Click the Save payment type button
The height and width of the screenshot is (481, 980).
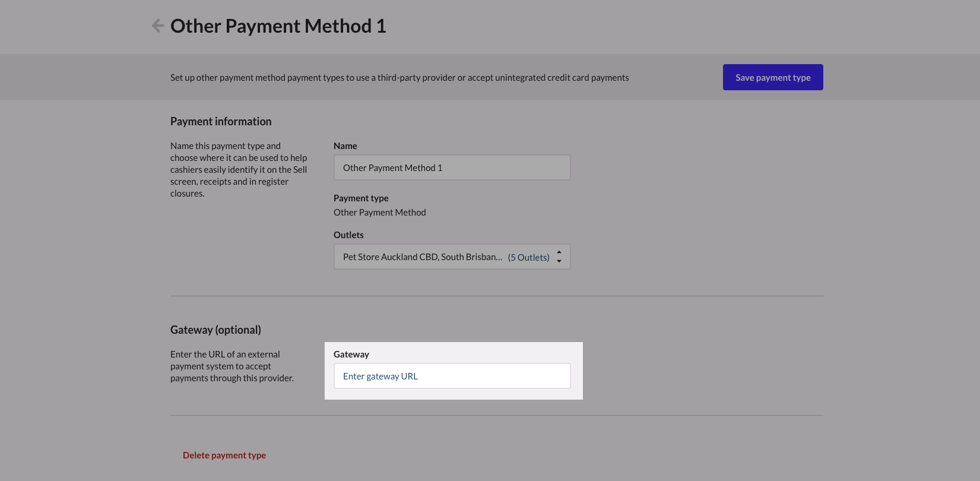click(x=773, y=77)
